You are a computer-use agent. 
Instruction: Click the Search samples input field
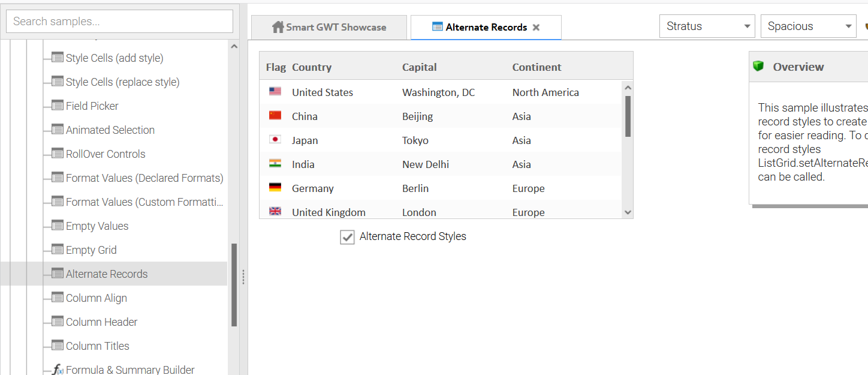[119, 21]
